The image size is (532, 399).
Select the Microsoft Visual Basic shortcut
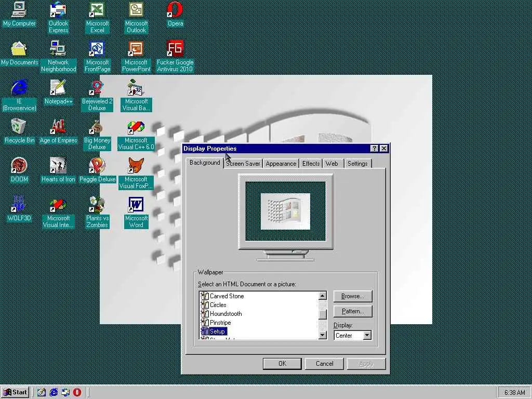[136, 96]
